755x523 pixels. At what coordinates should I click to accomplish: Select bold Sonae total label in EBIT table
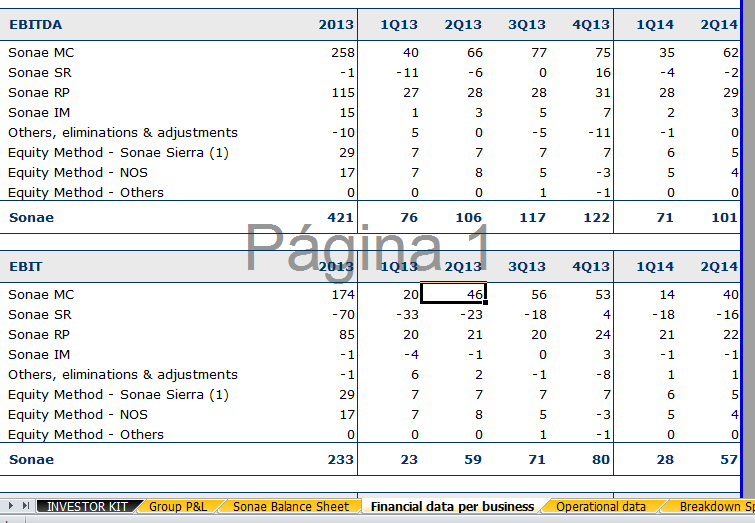[x=31, y=460]
